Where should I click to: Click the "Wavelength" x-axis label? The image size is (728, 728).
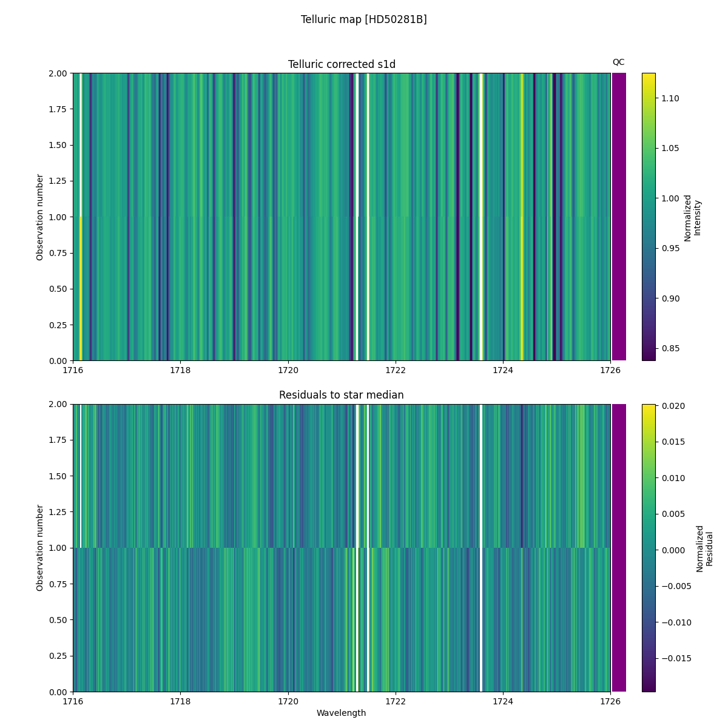click(341, 713)
